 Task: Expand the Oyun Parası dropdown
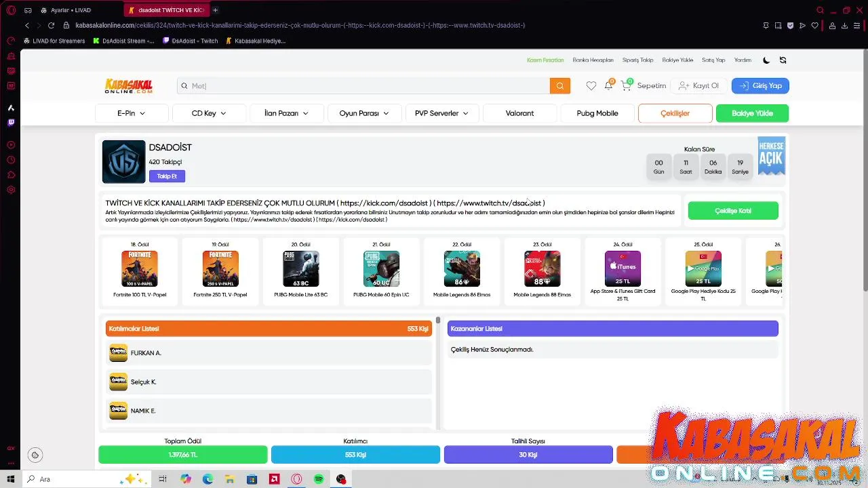364,113
